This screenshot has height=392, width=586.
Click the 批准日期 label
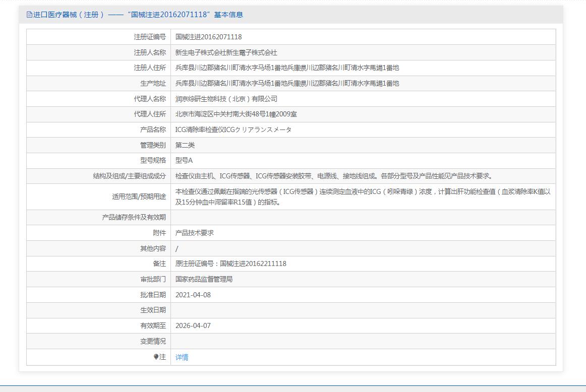tap(153, 295)
